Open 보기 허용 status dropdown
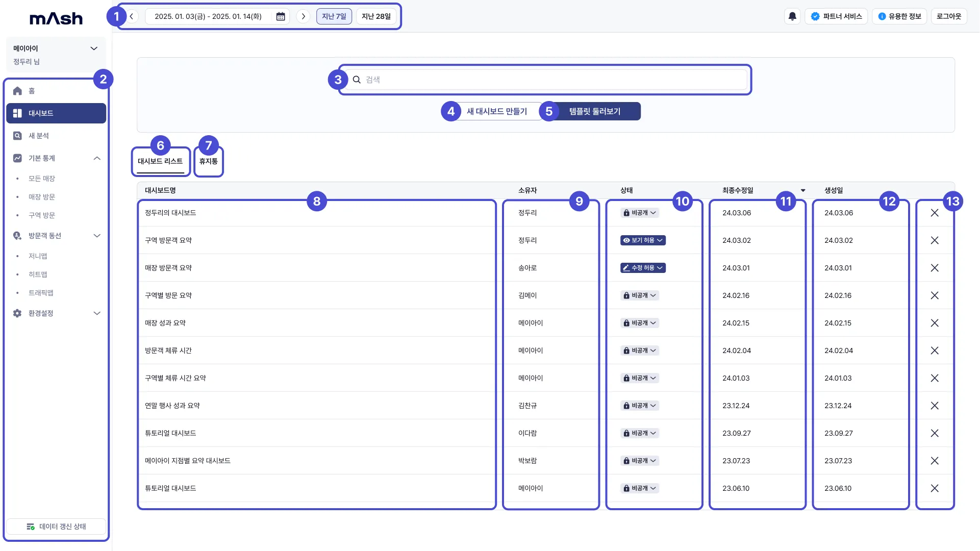Viewport: 980px width, 551px height. tap(643, 240)
